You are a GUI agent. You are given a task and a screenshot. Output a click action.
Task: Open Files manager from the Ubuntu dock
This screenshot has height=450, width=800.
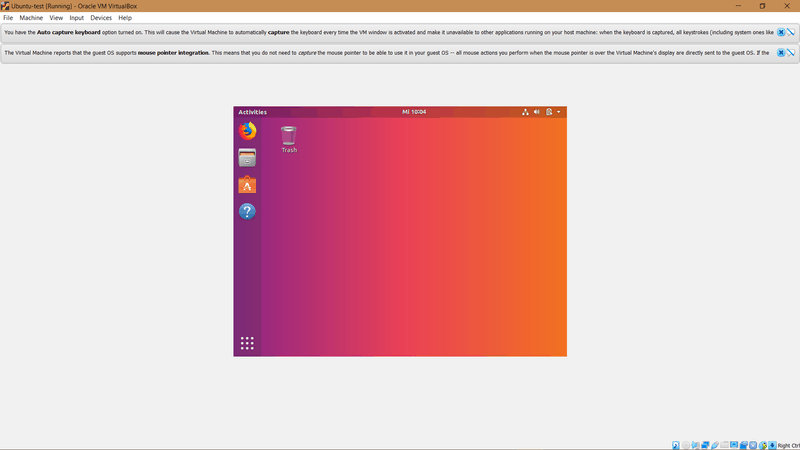(247, 158)
